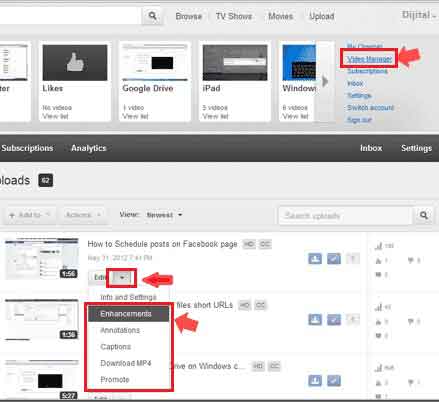This screenshot has height=402, width=439.
Task: Select Info and Settings from Edit menu
Action: (x=128, y=297)
